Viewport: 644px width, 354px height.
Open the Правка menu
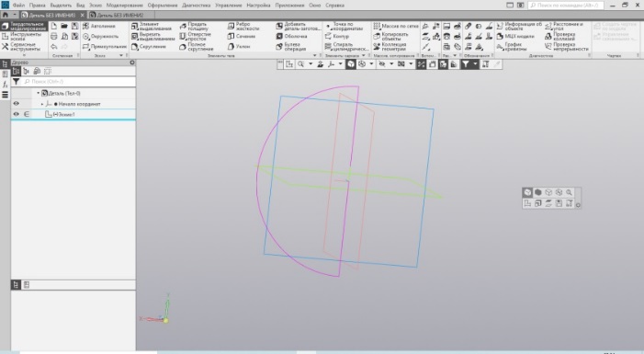tap(38, 6)
